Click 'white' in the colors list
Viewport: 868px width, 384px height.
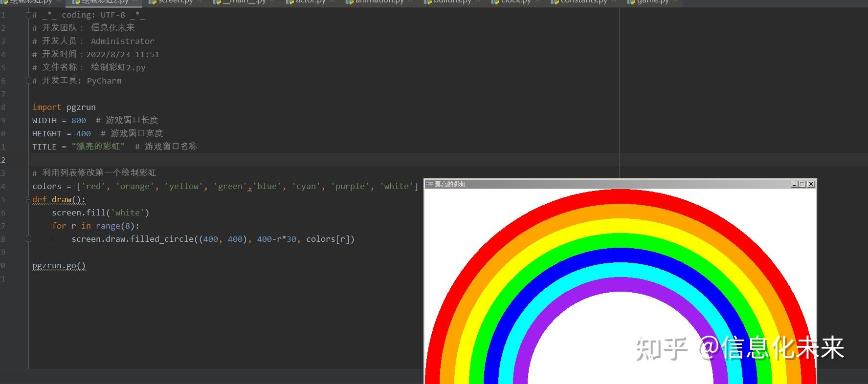point(397,186)
